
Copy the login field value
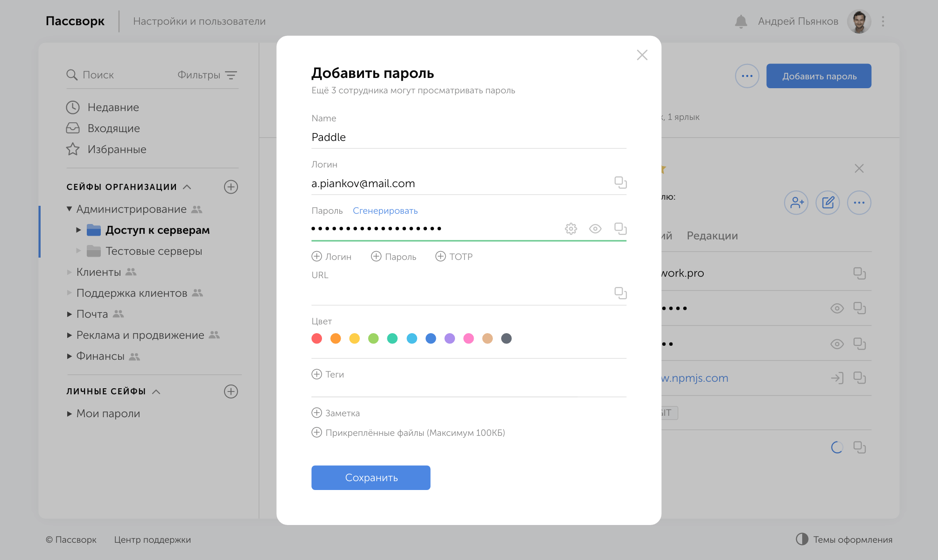click(620, 182)
